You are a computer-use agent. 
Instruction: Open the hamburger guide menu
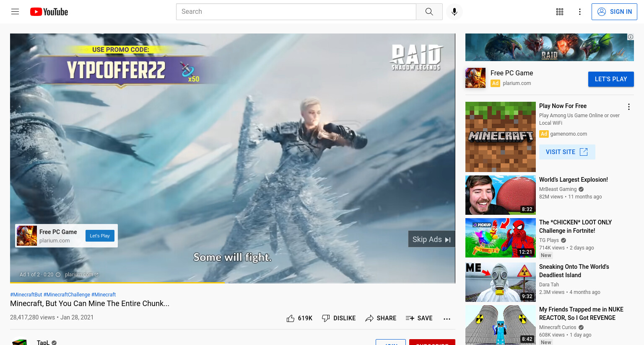[x=15, y=12]
